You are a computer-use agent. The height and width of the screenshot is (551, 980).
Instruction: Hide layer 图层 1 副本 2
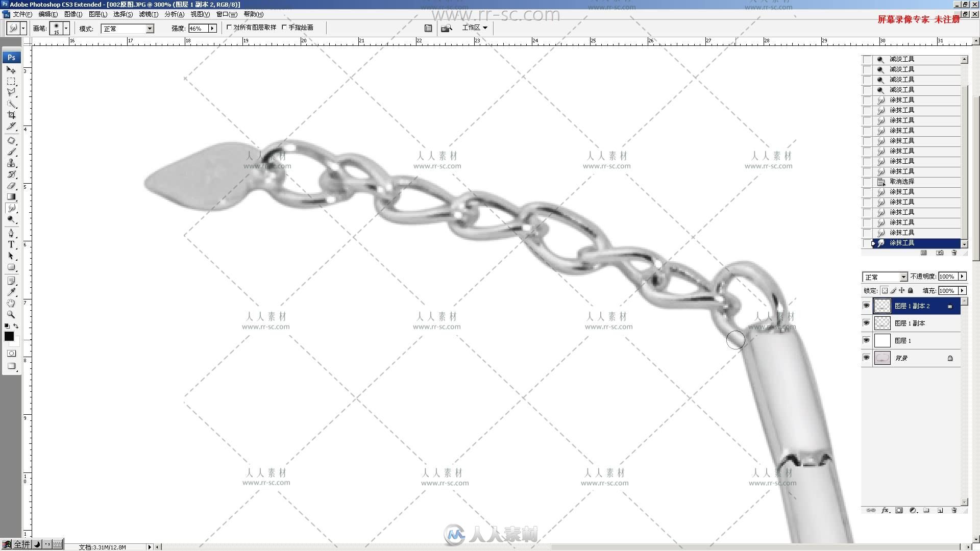[x=866, y=306]
